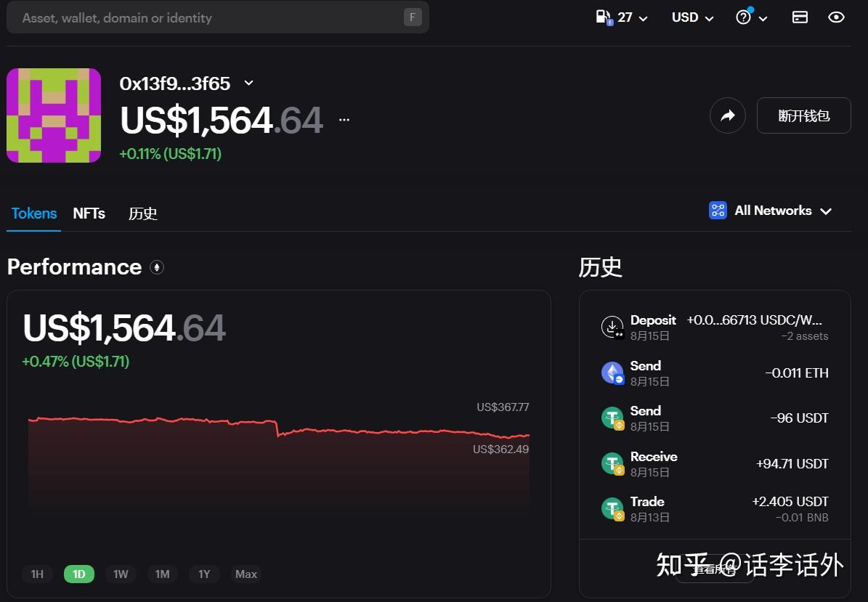Click the card icon in top bar
This screenshot has height=602, width=868.
click(x=800, y=17)
